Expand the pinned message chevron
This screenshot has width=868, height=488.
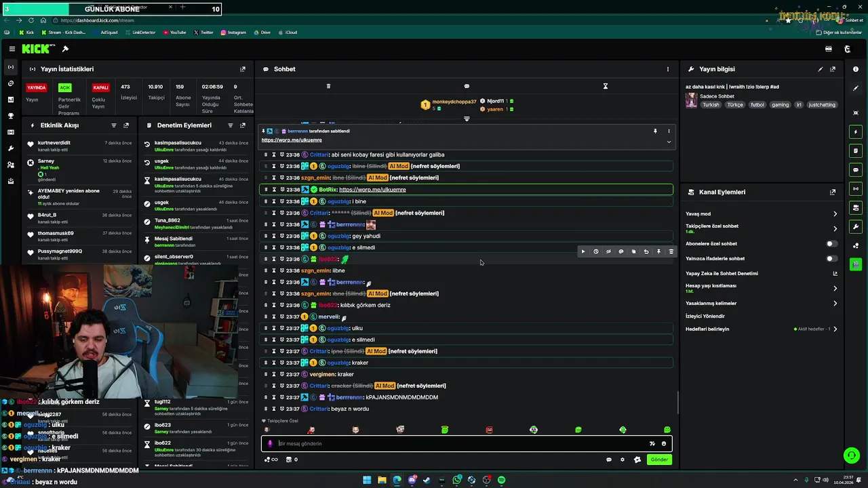[669, 142]
